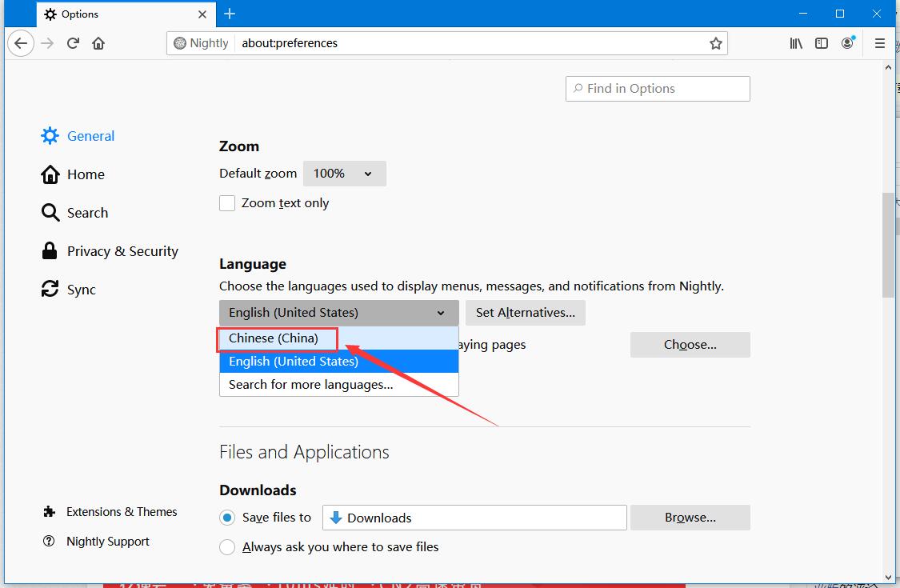Click the forward navigation arrow

pos(47,43)
